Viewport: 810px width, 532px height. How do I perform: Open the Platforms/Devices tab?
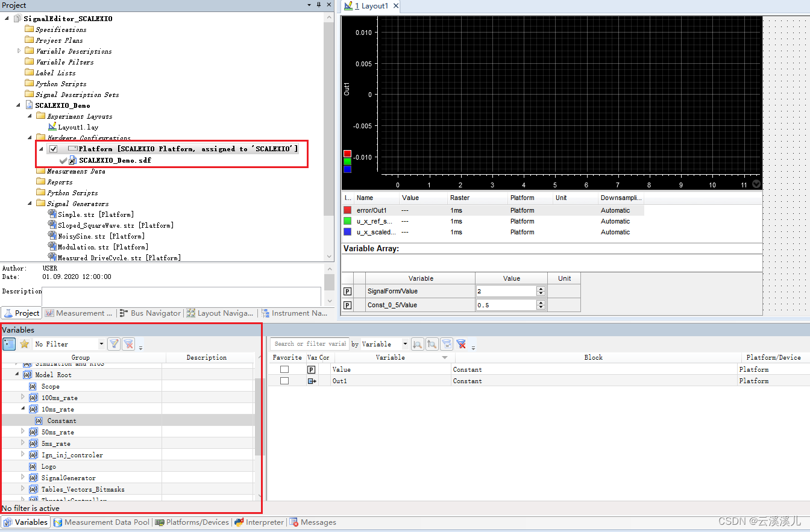point(192,522)
